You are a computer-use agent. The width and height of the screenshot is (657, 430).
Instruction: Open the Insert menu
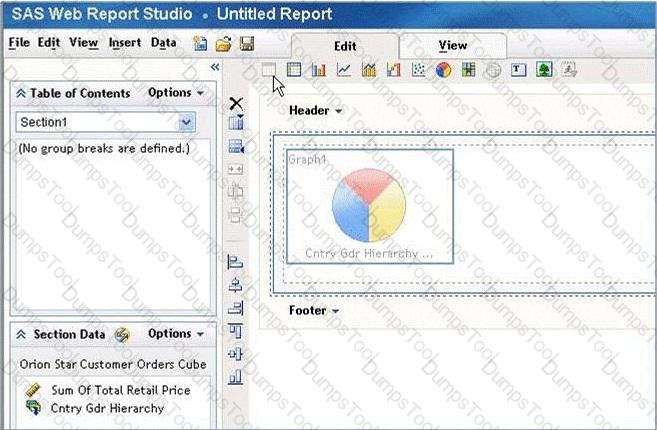[124, 43]
